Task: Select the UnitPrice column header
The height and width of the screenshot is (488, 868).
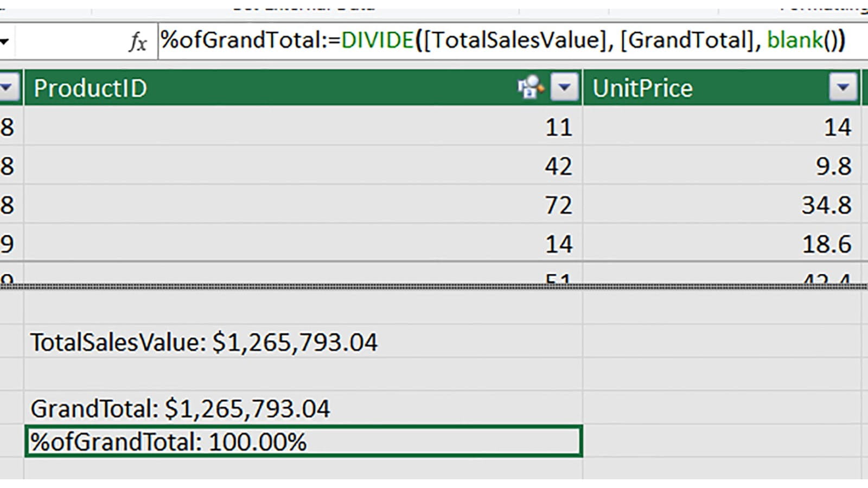Action: pyautogui.click(x=705, y=88)
